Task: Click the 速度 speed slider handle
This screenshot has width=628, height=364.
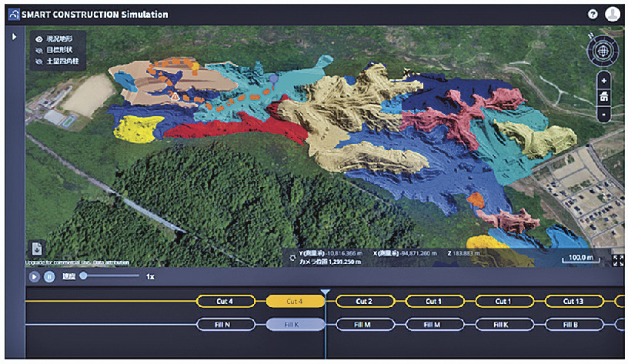Action: tap(83, 276)
